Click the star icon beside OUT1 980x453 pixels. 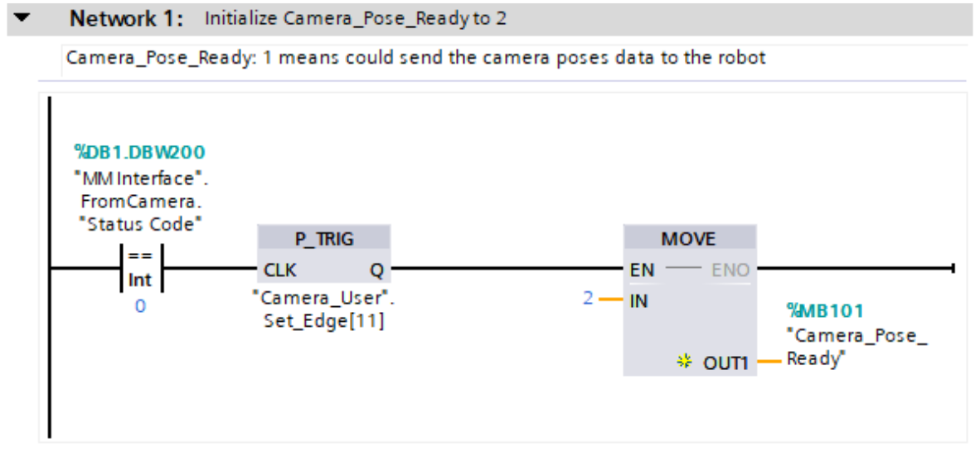(684, 362)
